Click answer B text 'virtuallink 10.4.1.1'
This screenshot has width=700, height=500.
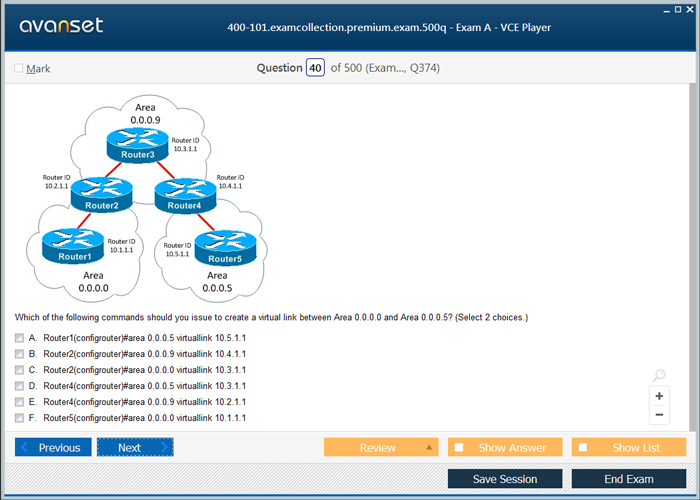tap(211, 354)
